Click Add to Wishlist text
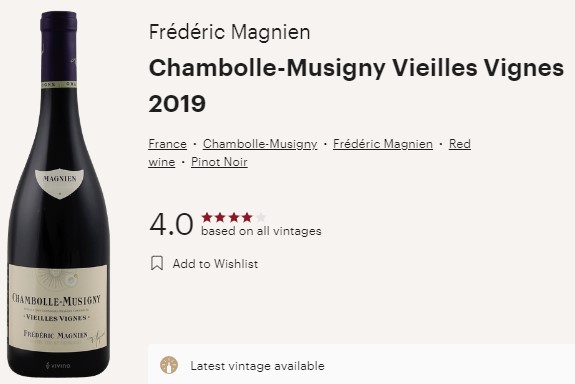Viewport: 575px width, 384px height. (215, 264)
